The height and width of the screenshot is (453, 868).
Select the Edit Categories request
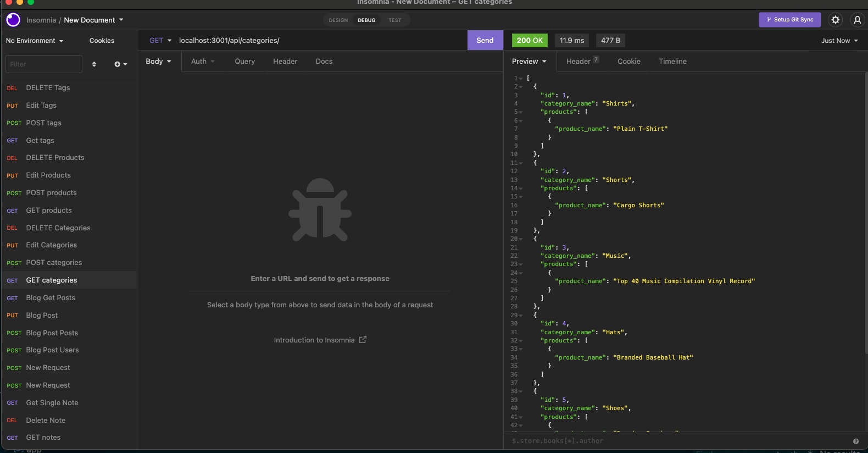point(69,245)
